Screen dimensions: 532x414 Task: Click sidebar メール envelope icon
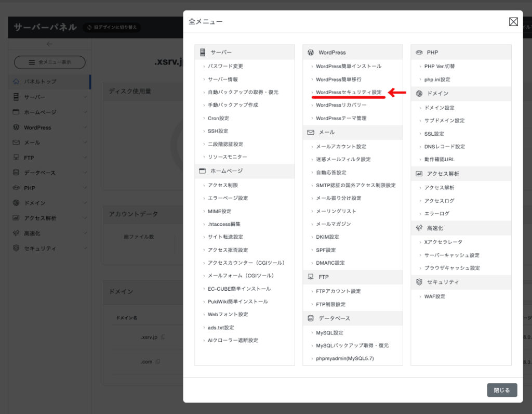coord(16,143)
